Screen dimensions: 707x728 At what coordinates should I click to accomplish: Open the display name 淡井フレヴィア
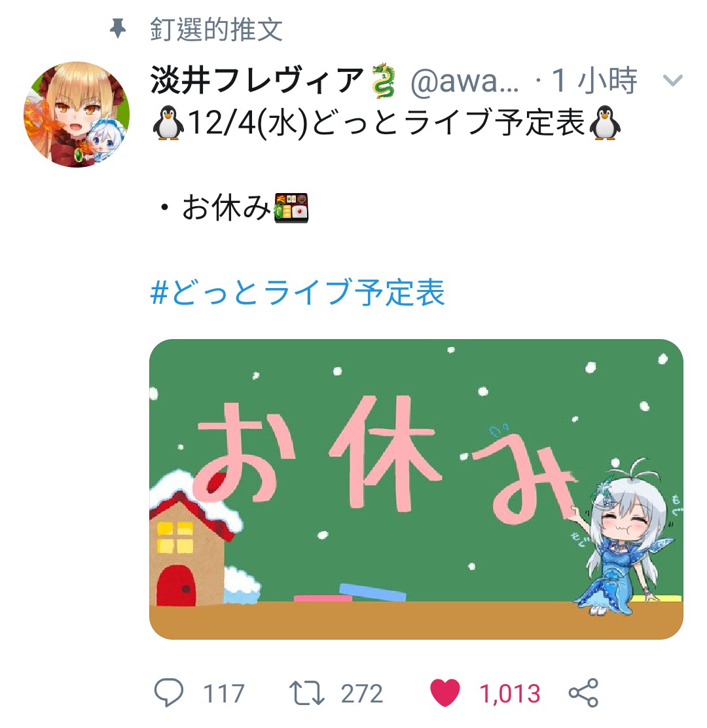point(257,81)
